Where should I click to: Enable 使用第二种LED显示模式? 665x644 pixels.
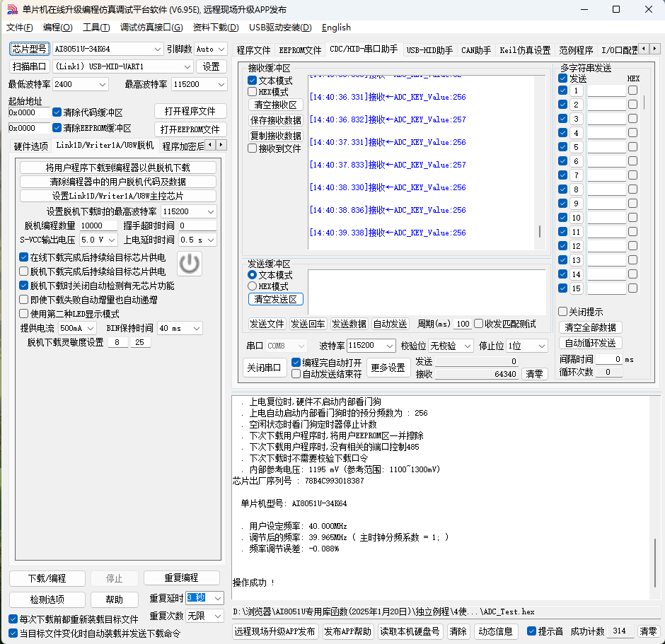point(24,314)
